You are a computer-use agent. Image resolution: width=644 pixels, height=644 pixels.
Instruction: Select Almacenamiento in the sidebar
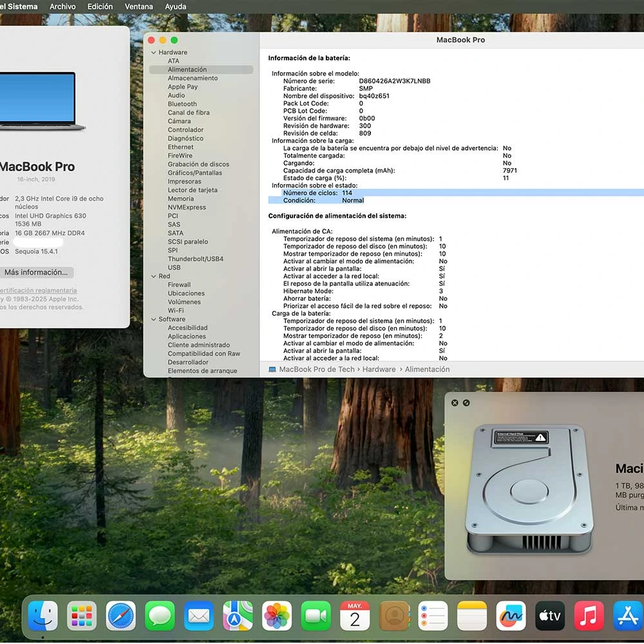tap(193, 78)
